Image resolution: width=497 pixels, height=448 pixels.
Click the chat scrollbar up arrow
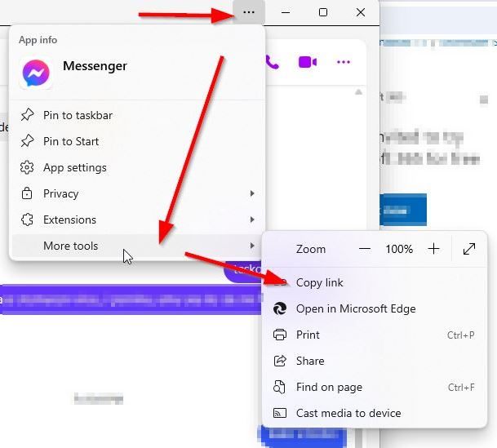tap(358, 92)
